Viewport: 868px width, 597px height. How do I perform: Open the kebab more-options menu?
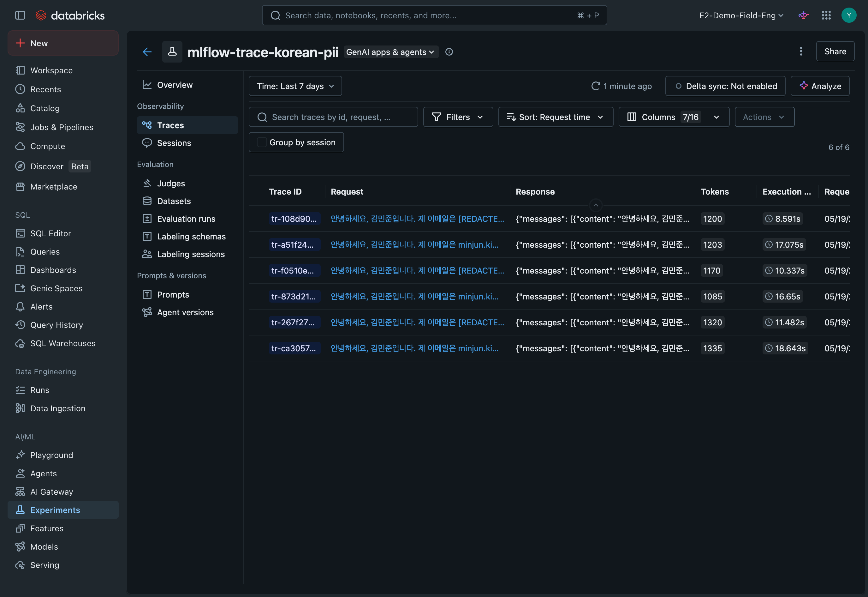801,51
